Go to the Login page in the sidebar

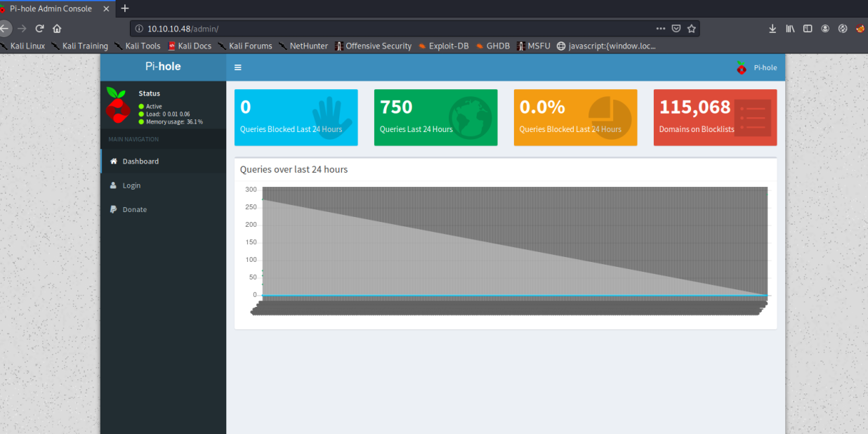[131, 185]
